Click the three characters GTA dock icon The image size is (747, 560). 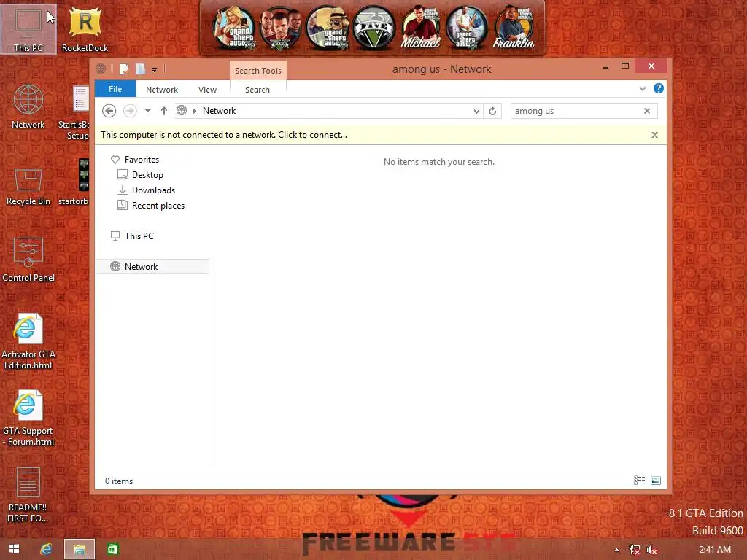[x=281, y=28]
